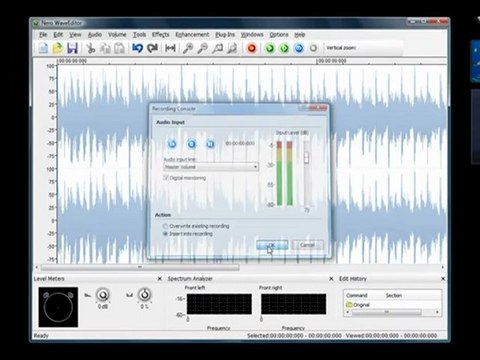The width and height of the screenshot is (480, 360).
Task: Click the Front right spectrum display
Action: pyautogui.click(x=294, y=304)
